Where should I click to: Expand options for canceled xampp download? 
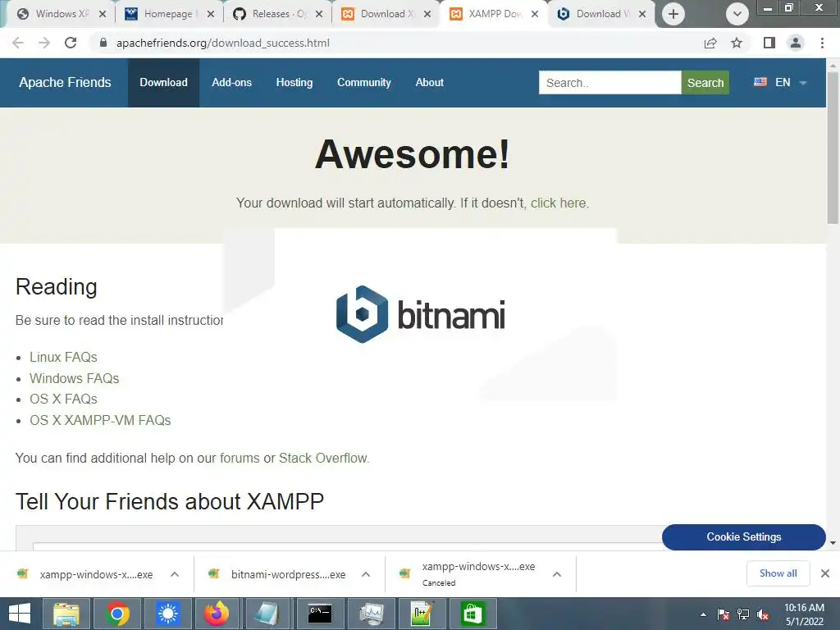click(x=557, y=574)
